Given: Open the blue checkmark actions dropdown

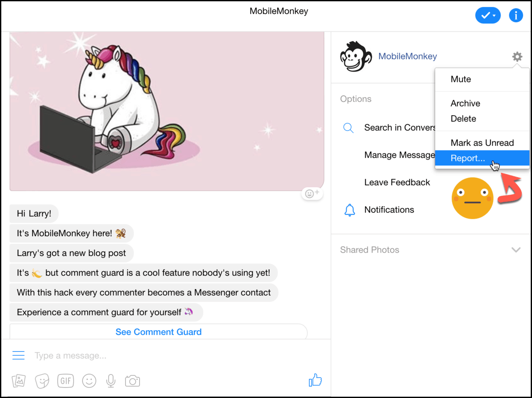Looking at the screenshot, I should click(x=488, y=16).
